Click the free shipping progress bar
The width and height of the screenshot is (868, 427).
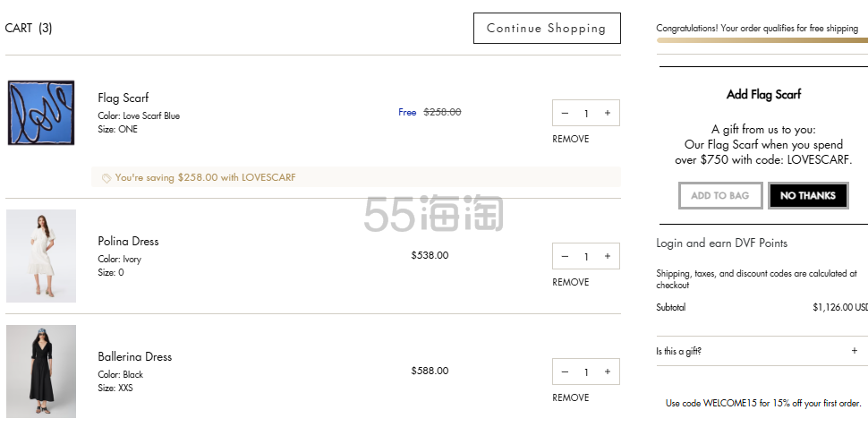(x=762, y=40)
